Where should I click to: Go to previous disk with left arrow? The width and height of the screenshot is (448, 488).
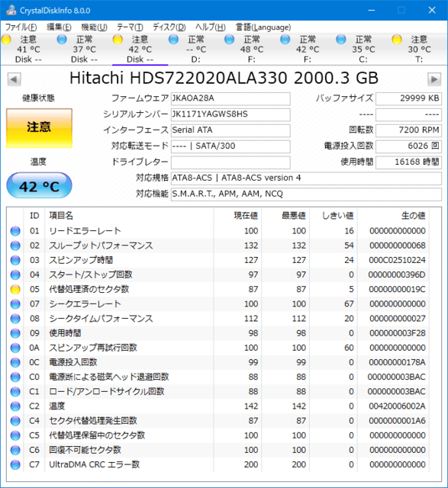[x=14, y=79]
